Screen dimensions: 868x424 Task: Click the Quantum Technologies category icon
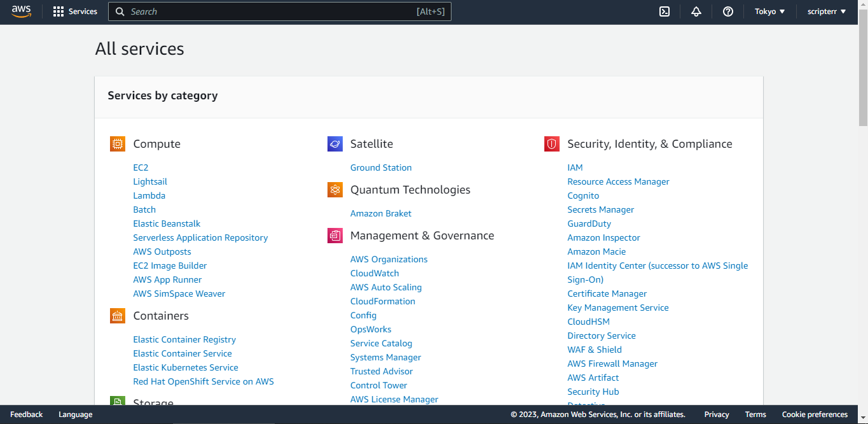[335, 190]
